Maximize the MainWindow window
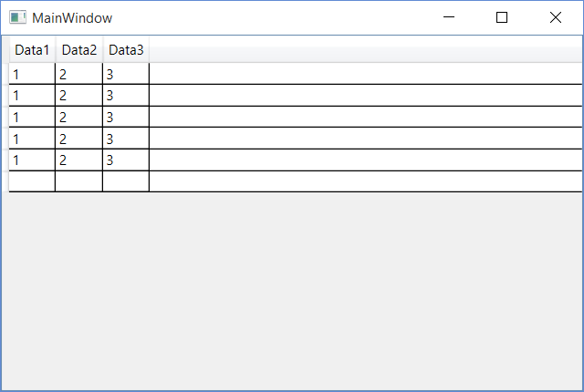This screenshot has height=392, width=584. click(x=501, y=17)
